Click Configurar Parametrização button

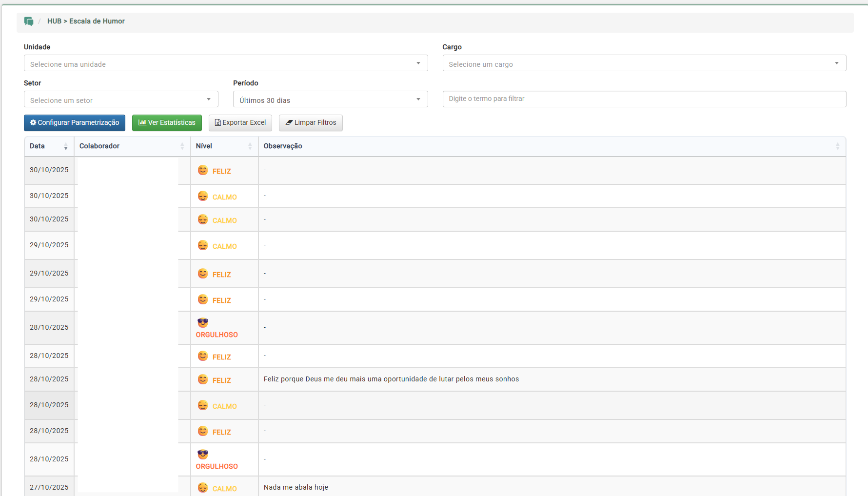(x=75, y=123)
